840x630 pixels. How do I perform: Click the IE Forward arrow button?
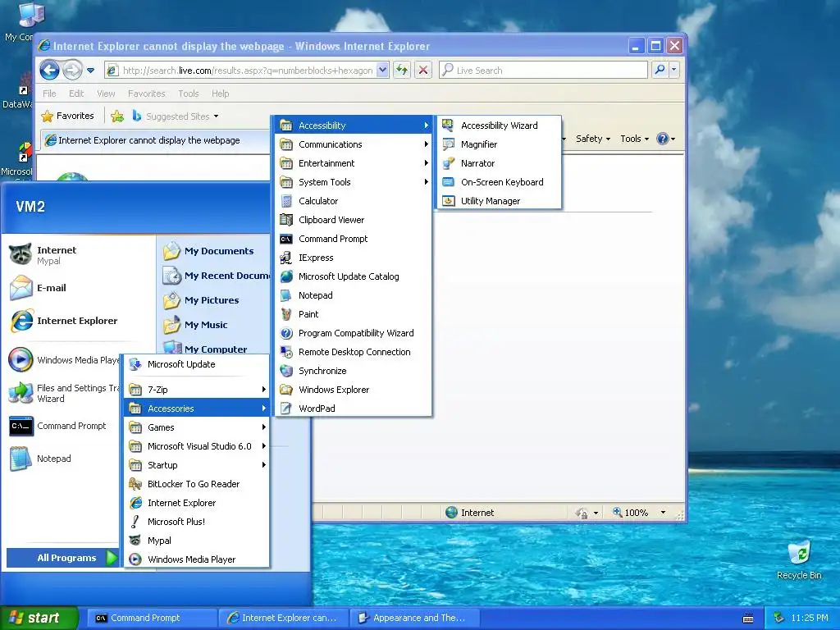(72, 70)
